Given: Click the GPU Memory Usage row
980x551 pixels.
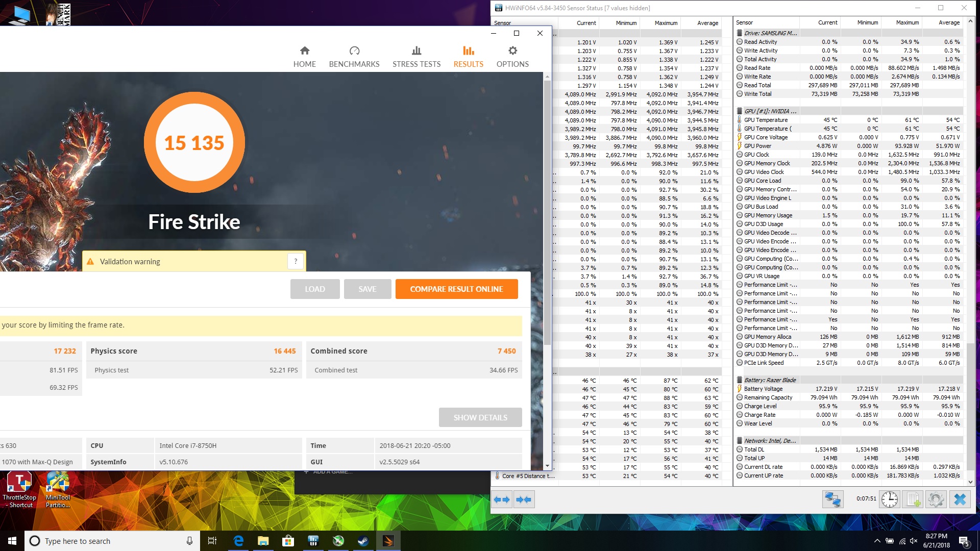Looking at the screenshot, I should tap(849, 215).
